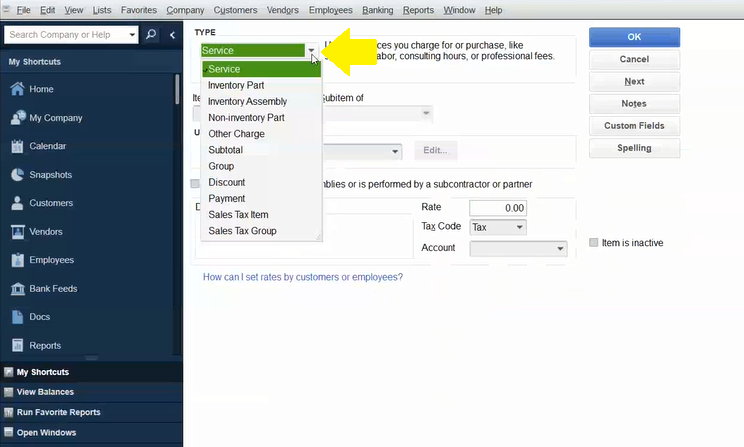Check the Item is inactive box
Viewport: 744px width, 447px height.
tap(594, 242)
